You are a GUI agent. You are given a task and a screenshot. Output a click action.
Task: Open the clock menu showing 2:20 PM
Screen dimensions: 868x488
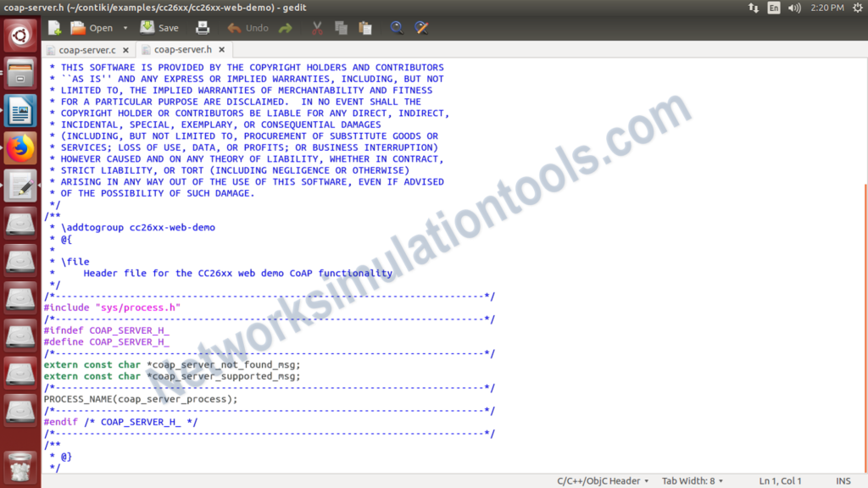(x=826, y=7)
